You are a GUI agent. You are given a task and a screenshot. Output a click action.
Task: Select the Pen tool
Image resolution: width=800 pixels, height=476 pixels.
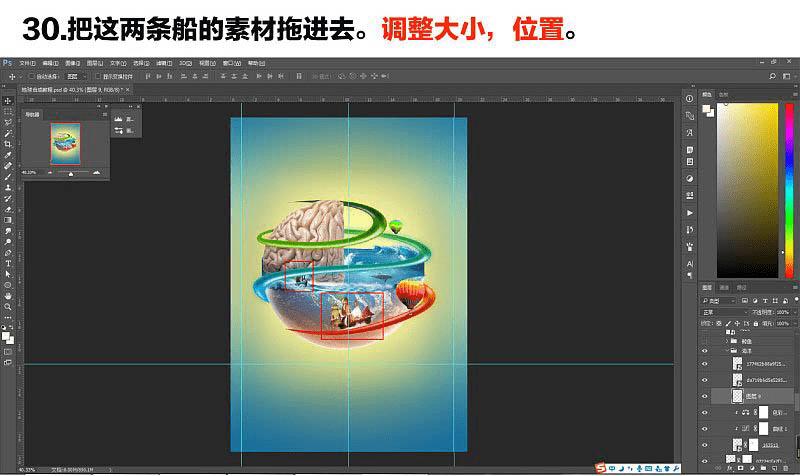(8, 253)
